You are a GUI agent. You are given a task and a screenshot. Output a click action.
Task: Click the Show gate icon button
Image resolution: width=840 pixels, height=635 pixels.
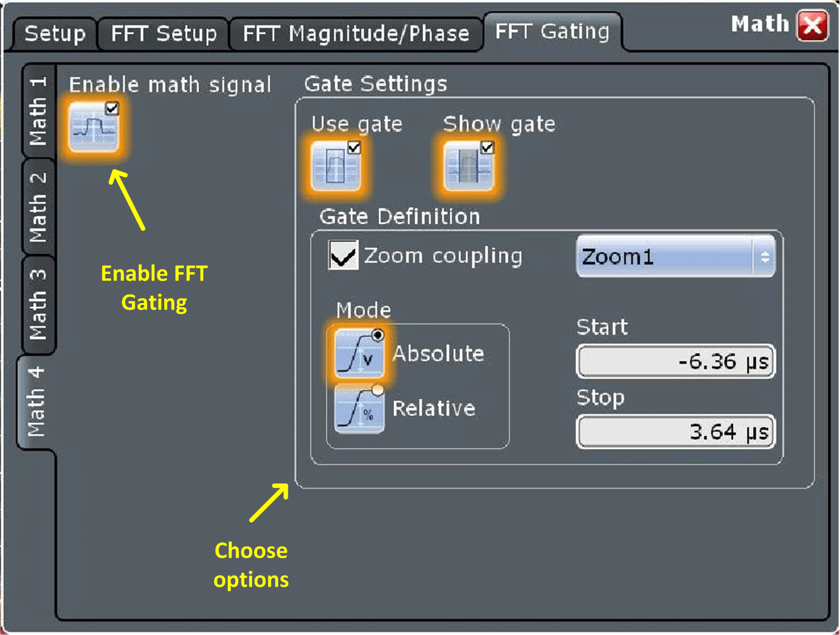pyautogui.click(x=469, y=166)
